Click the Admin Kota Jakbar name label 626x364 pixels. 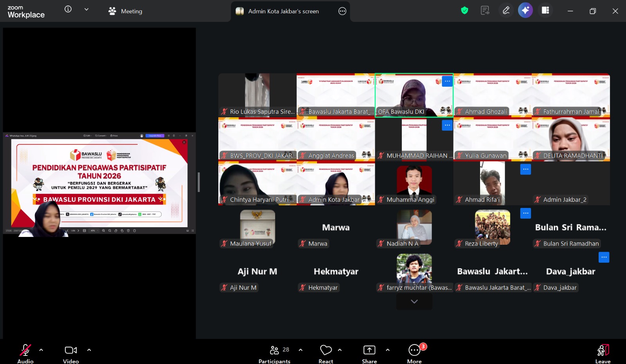pyautogui.click(x=334, y=199)
